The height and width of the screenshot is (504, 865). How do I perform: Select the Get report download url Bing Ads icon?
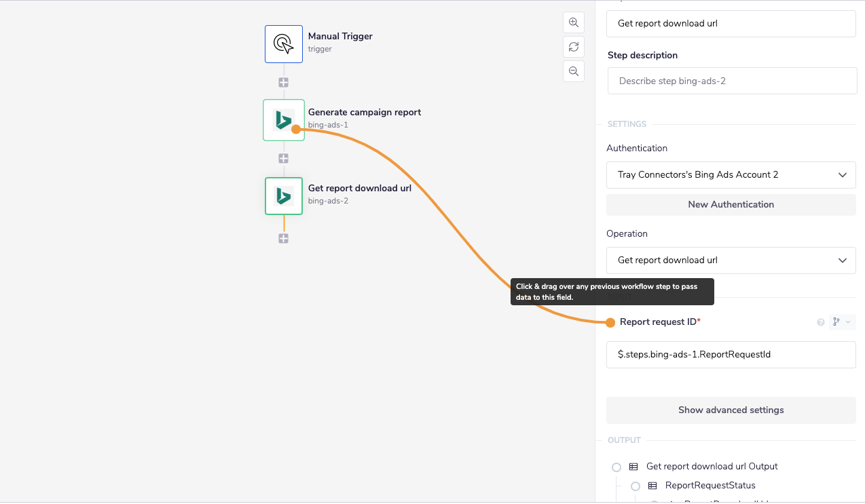coord(283,196)
